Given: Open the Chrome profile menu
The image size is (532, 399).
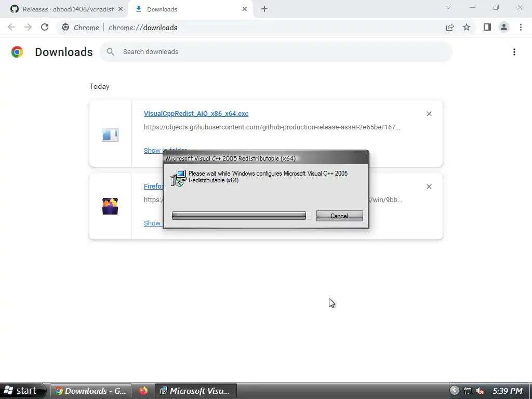Looking at the screenshot, I should pyautogui.click(x=504, y=28).
